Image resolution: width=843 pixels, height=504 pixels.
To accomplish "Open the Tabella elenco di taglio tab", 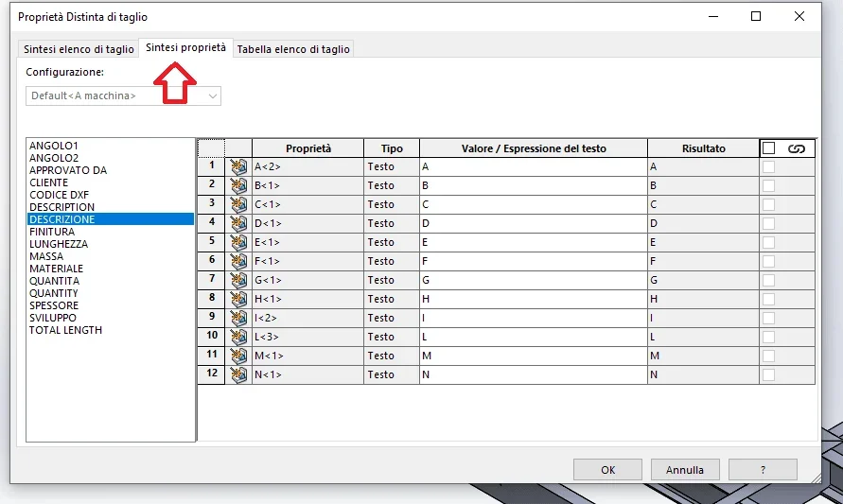I will 293,49.
